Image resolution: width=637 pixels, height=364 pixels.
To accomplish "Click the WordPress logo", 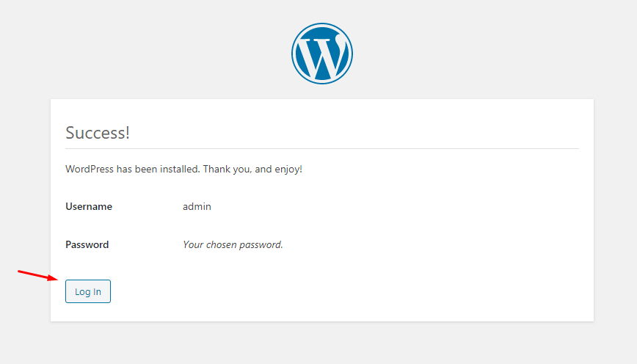I will (321, 54).
